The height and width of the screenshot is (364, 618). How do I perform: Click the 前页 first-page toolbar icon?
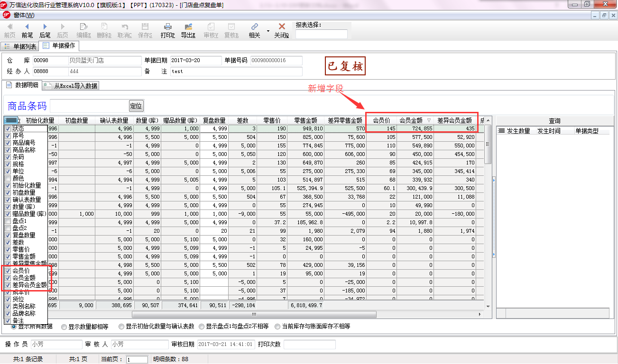pyautogui.click(x=9, y=27)
